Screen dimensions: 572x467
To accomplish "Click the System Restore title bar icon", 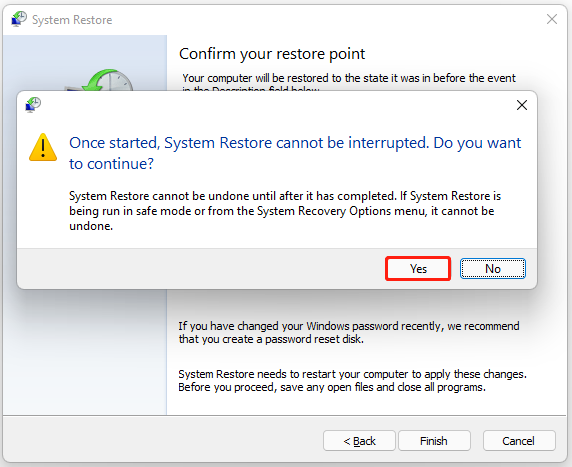I will pyautogui.click(x=19, y=19).
